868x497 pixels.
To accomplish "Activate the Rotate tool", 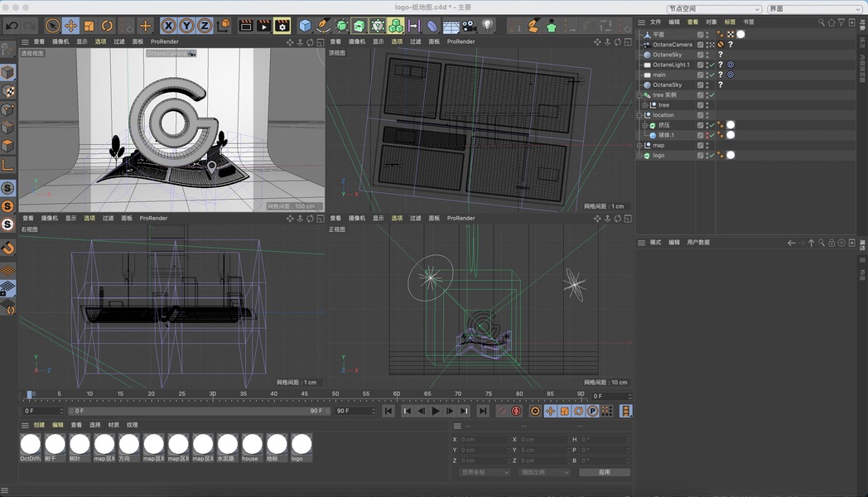I will pos(108,26).
